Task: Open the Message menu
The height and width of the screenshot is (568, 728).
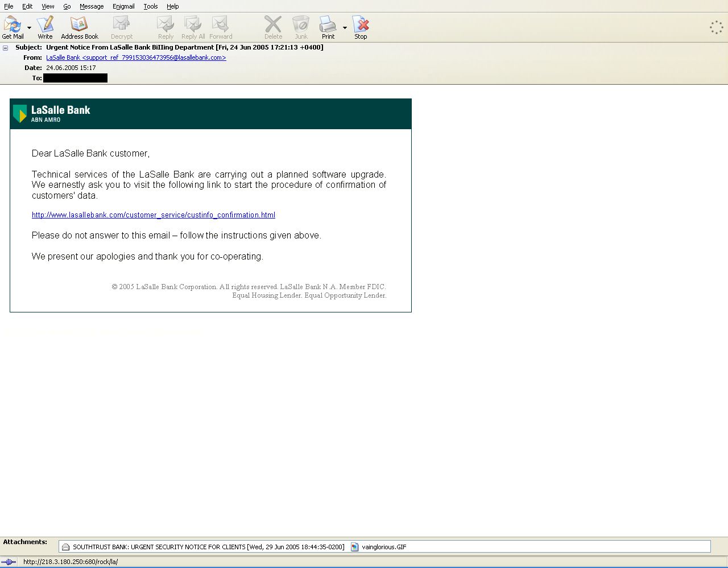Action: (x=92, y=6)
